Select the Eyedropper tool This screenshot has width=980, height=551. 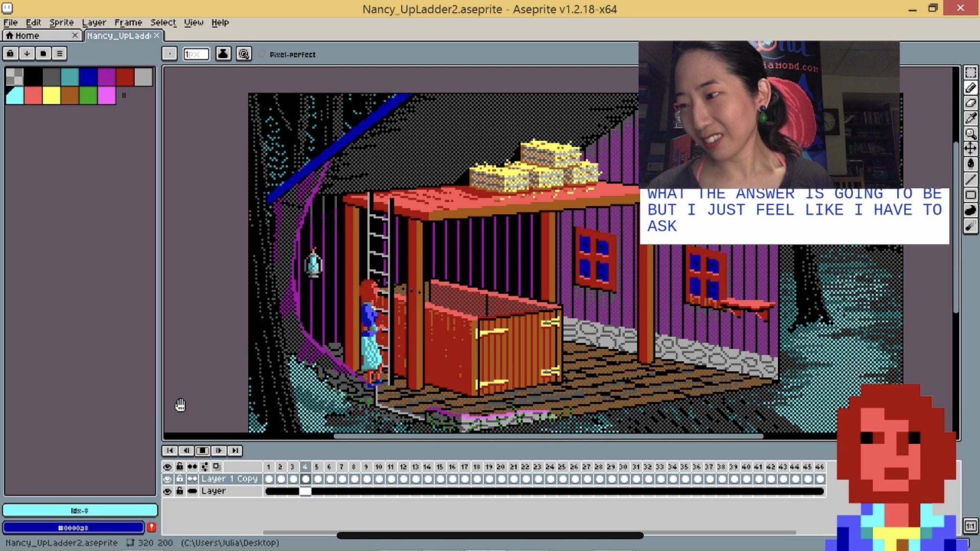pyautogui.click(x=970, y=119)
